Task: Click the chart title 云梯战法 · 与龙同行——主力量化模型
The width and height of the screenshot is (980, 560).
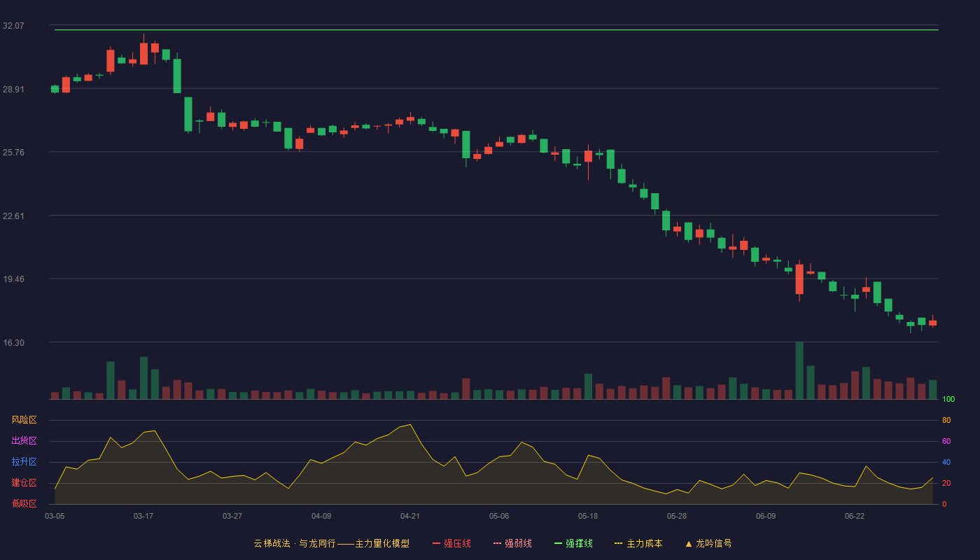Action: tap(331, 543)
